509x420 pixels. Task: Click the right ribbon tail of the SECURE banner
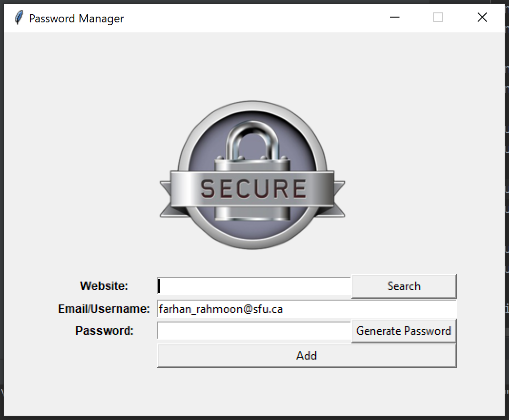(339, 199)
